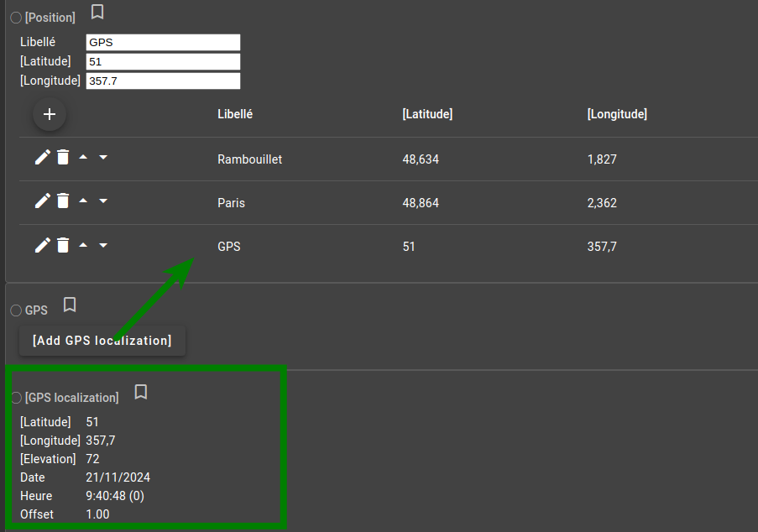Click longitude value 1,827
Image resolution: width=758 pixels, height=532 pixels.
602,159
